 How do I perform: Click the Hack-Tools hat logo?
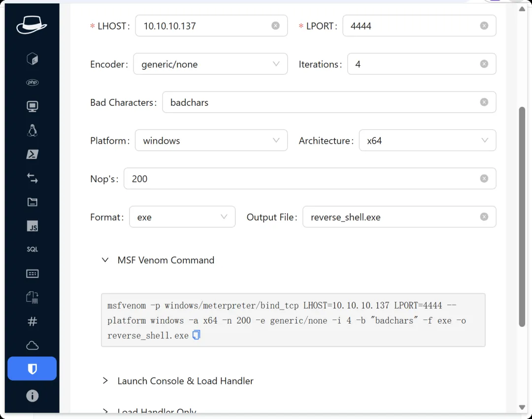32,25
